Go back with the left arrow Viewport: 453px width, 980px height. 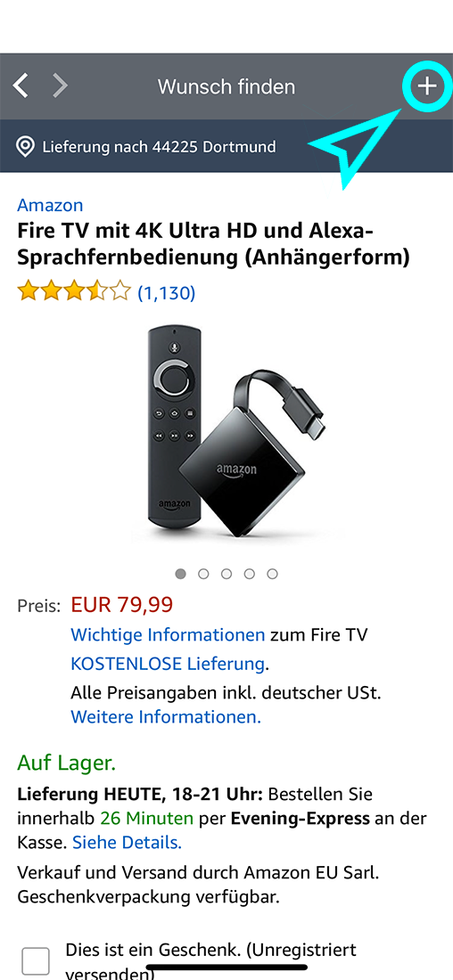pos(21,86)
